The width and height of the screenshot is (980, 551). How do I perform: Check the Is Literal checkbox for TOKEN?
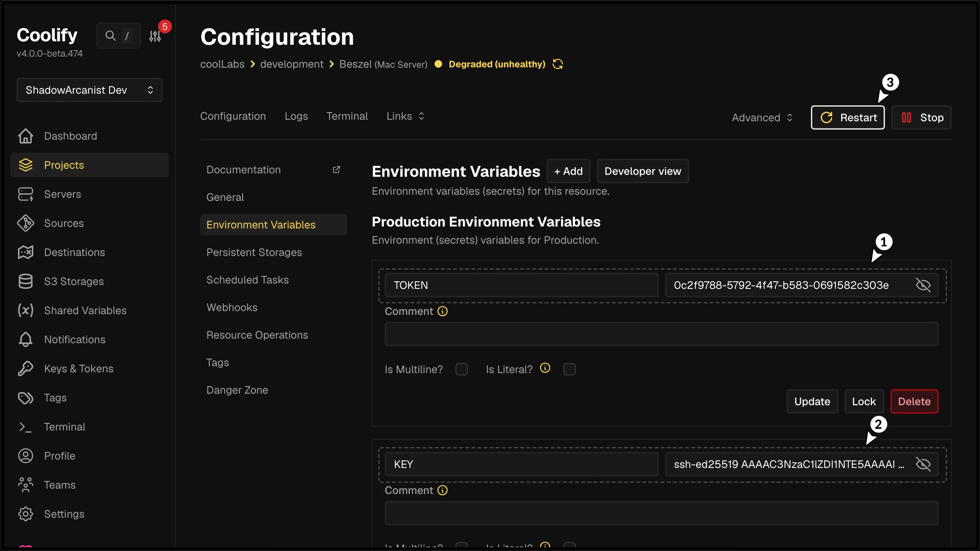click(x=569, y=369)
